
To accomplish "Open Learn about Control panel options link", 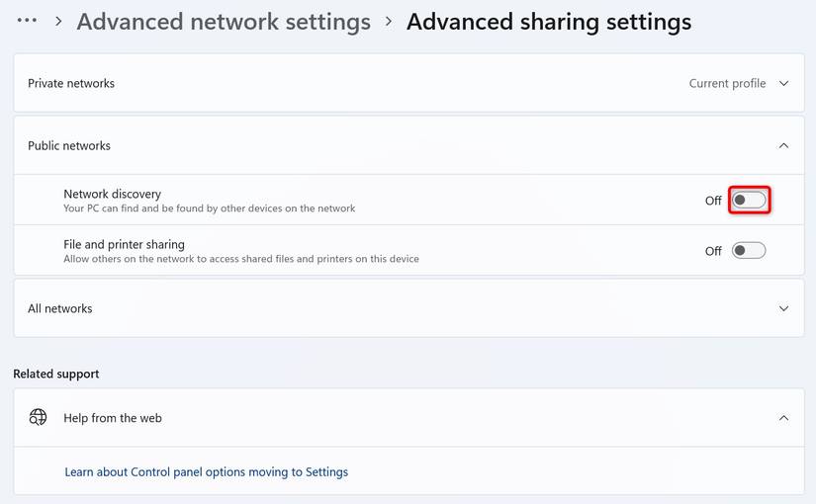I will (206, 472).
